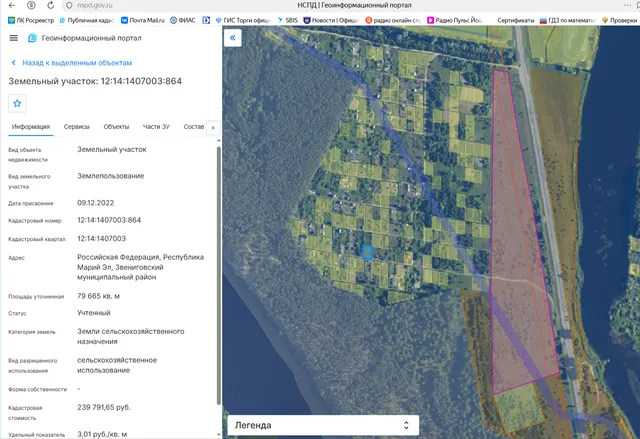Click the status value Учтенный
The width and height of the screenshot is (640, 439).
(94, 313)
